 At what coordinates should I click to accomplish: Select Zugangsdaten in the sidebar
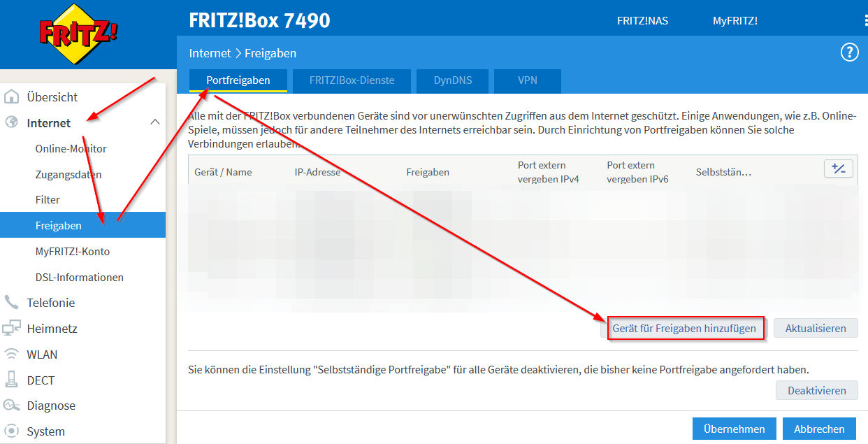(x=70, y=174)
